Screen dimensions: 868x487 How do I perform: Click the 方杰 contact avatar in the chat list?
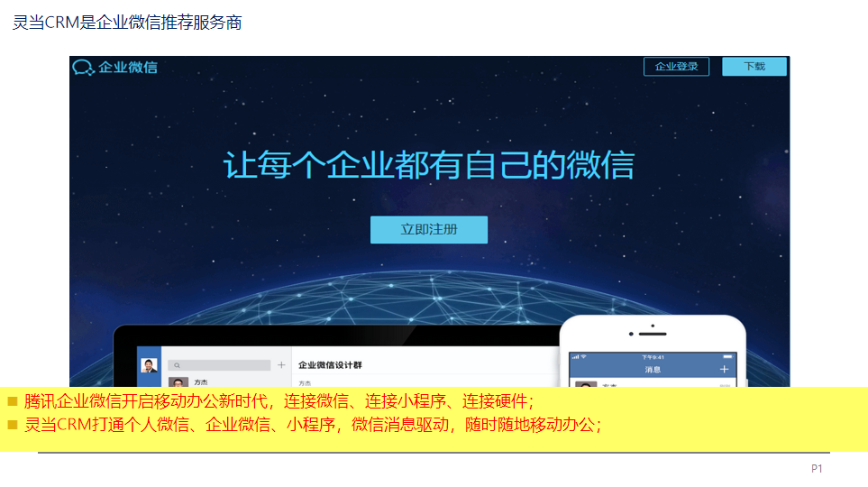click(x=178, y=382)
